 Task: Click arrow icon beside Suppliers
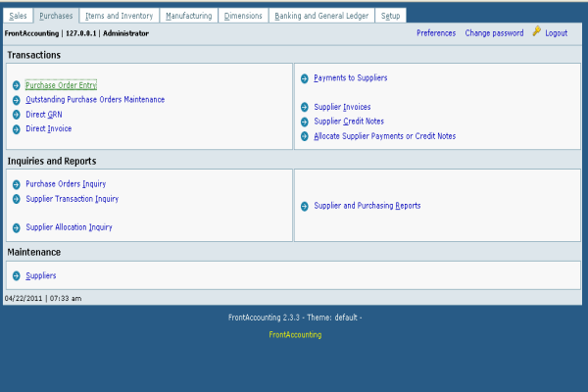click(x=16, y=276)
